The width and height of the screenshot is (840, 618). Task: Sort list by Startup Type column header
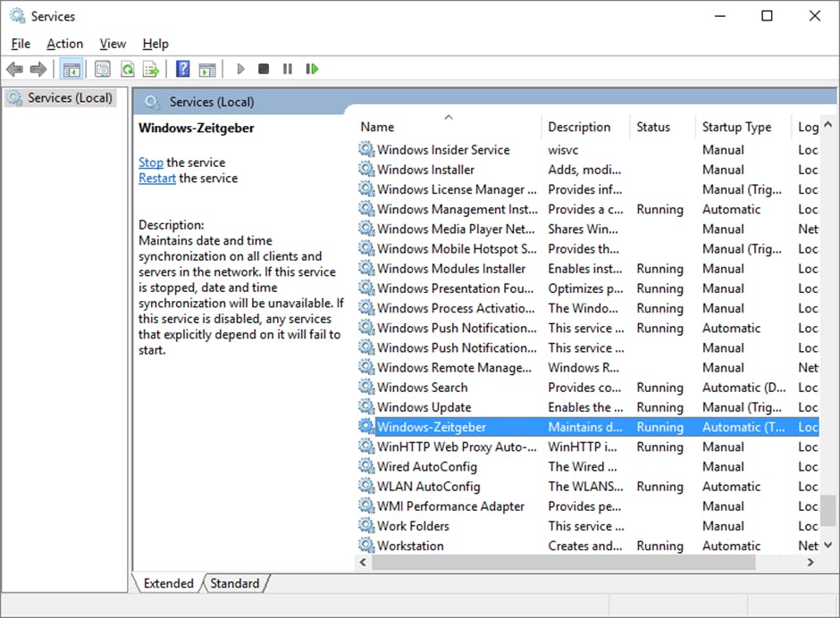click(736, 127)
